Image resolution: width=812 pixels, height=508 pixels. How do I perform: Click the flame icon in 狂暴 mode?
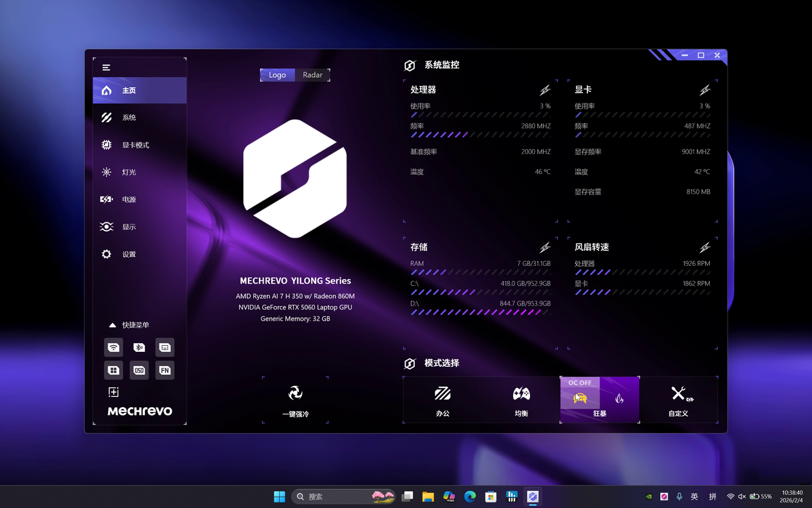pyautogui.click(x=619, y=398)
